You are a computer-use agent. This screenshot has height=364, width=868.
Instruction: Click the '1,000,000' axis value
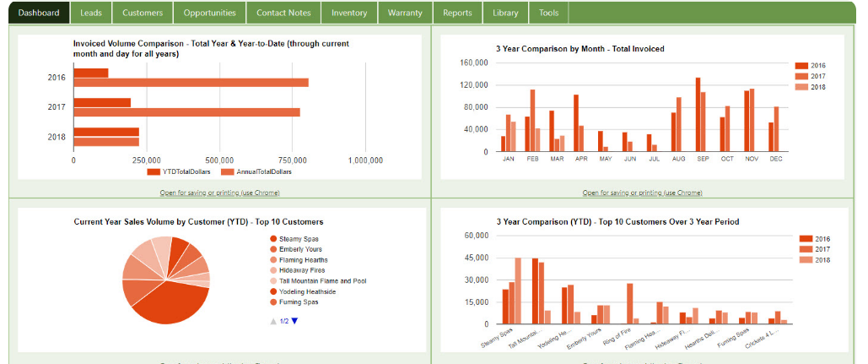pos(365,160)
